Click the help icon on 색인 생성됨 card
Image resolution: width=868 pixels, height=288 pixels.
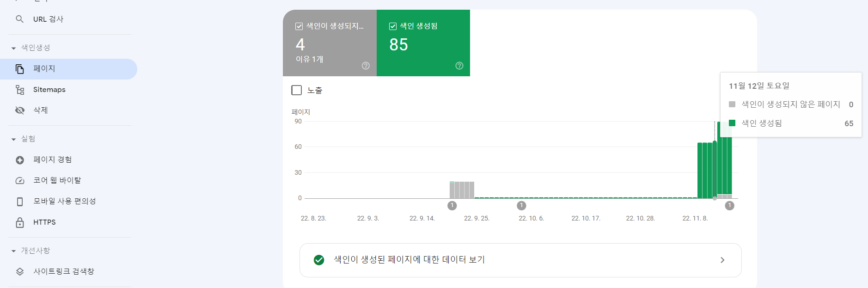pos(459,66)
